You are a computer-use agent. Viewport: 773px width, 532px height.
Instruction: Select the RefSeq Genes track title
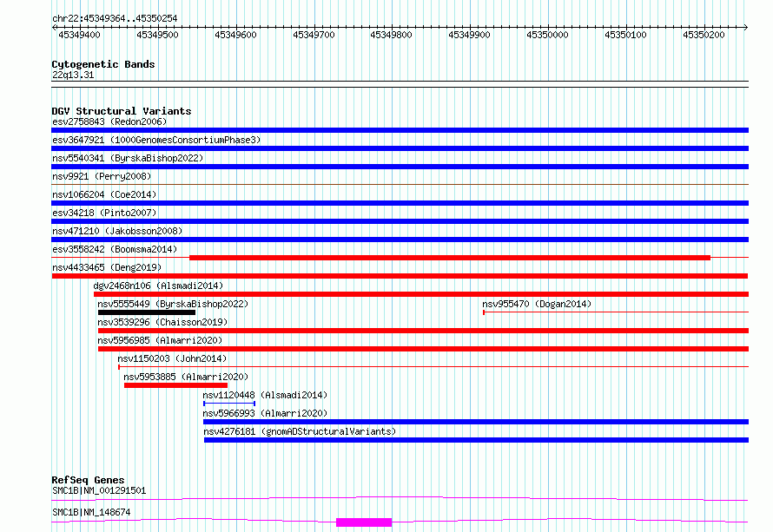tap(88, 480)
